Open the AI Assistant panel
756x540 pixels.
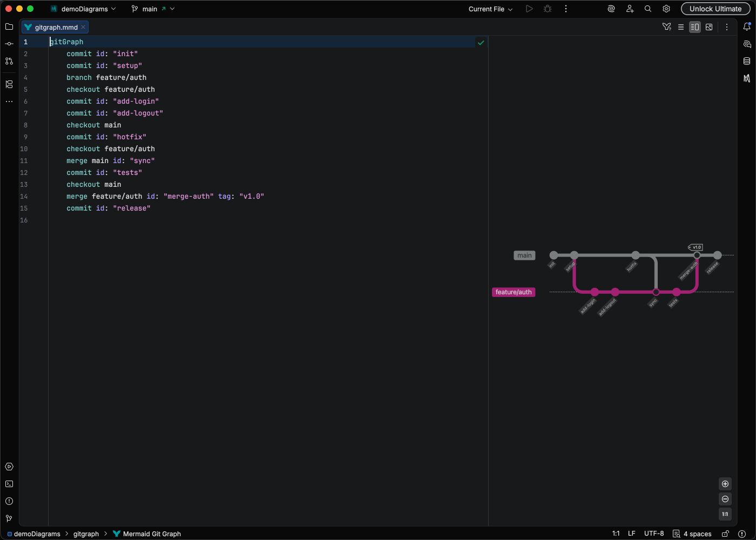coord(747,44)
